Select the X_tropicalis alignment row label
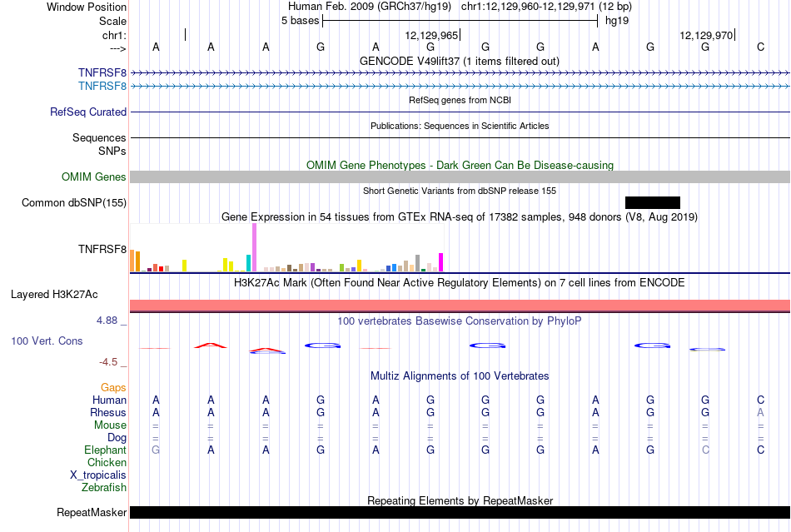791x532 pixels. click(98, 475)
